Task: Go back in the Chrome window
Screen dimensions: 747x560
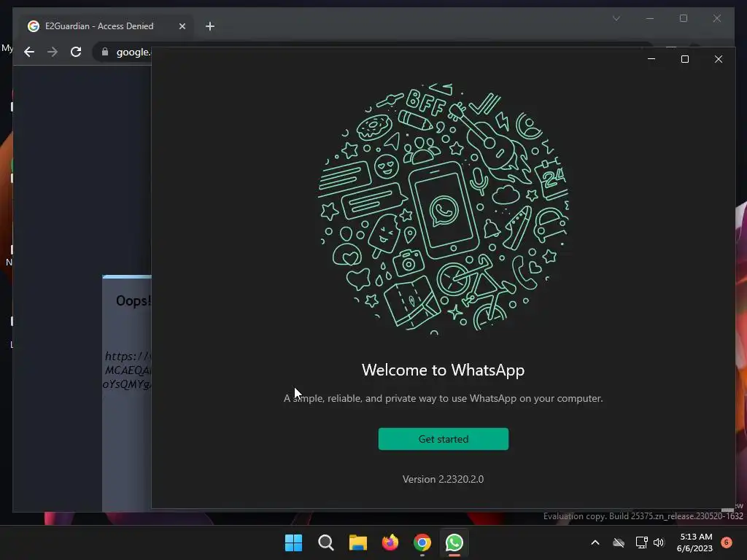Action: pyautogui.click(x=29, y=52)
